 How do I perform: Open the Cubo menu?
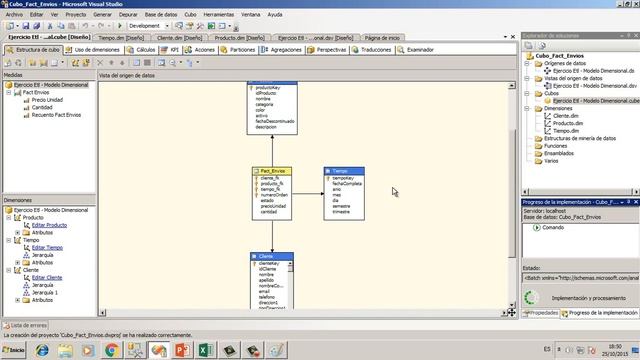(190, 14)
